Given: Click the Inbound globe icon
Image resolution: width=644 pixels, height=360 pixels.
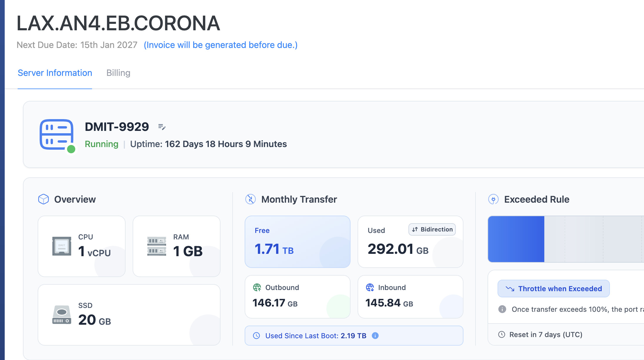Looking at the screenshot, I should [370, 287].
